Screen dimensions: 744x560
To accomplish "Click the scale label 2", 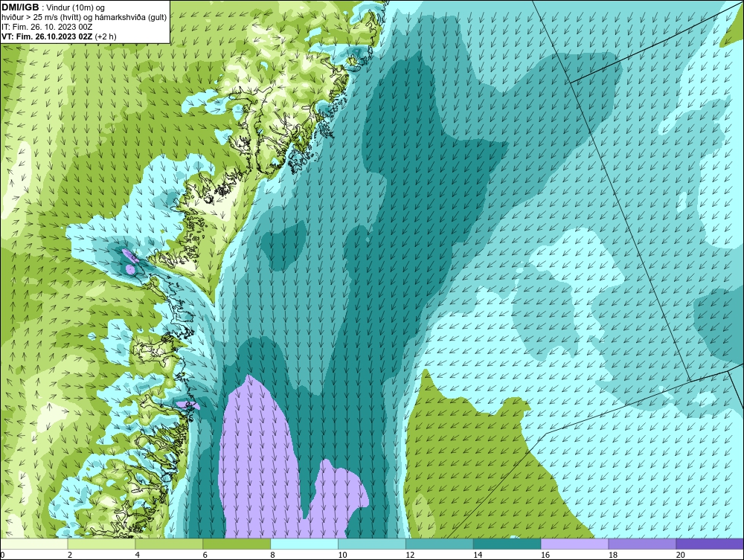I will tap(70, 555).
